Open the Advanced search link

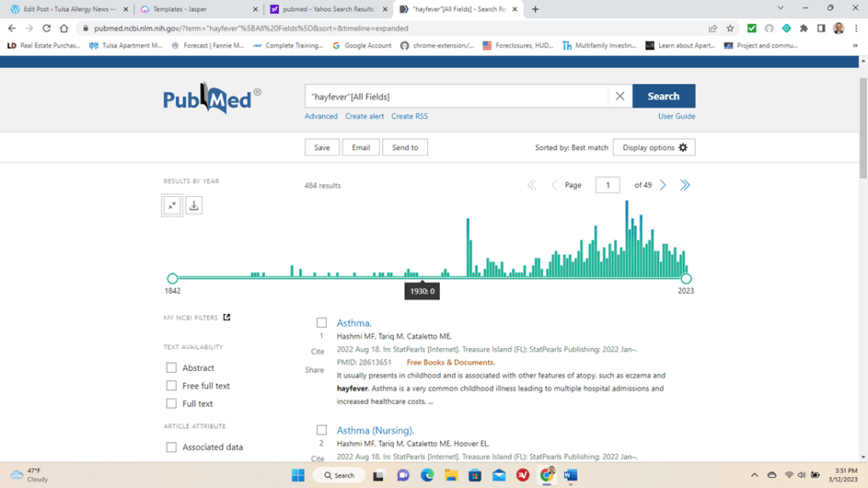tap(321, 116)
